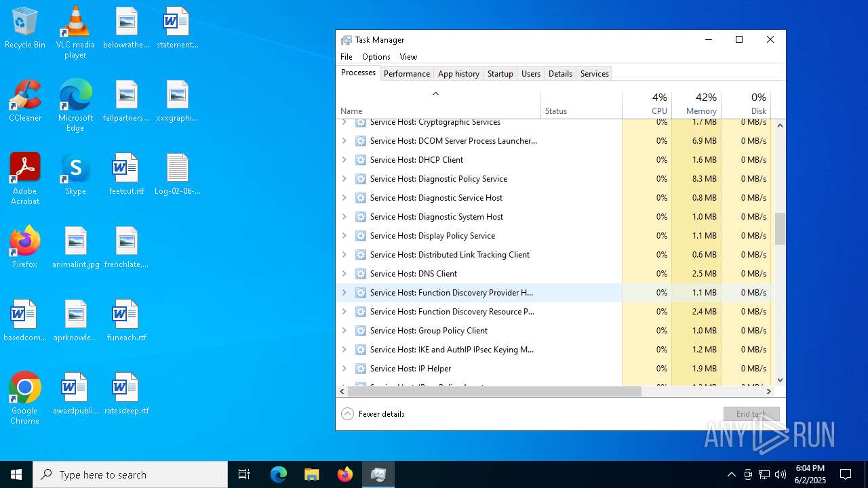Expand Service Host: Diagnostic Service Host
Viewport: 868px width, 488px height.
(344, 198)
